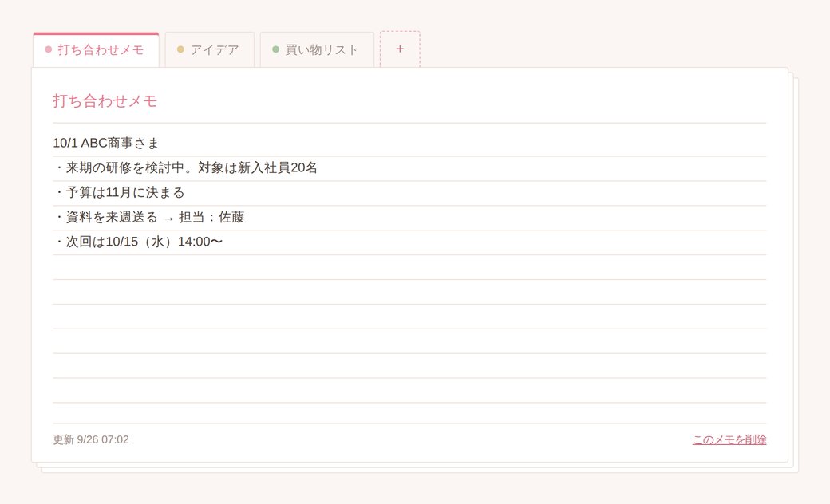Switch to the 打ち合わせメモ tab
Screen dimensions: 830x504
(x=96, y=49)
